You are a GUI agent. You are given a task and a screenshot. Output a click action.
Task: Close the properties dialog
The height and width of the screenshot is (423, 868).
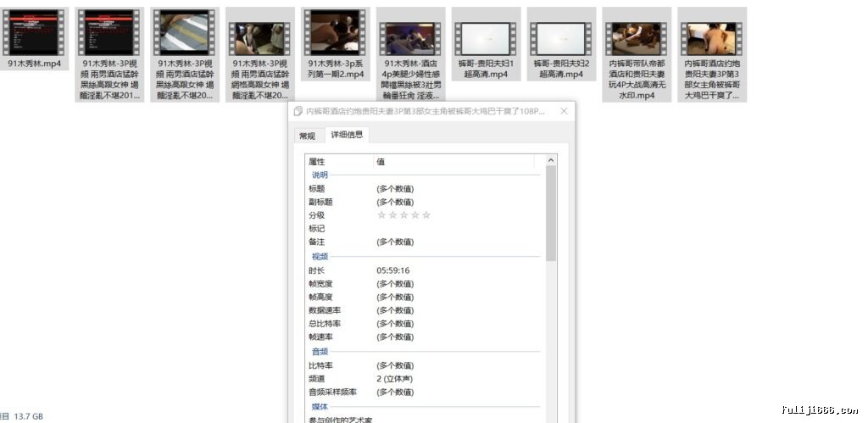564,111
